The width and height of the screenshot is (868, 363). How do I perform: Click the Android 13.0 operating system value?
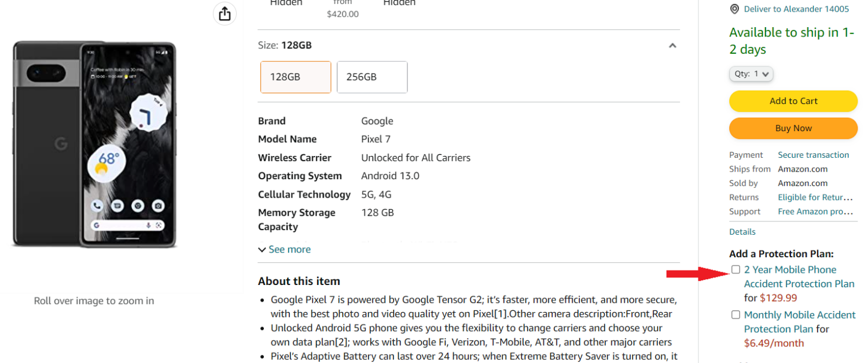(x=390, y=176)
